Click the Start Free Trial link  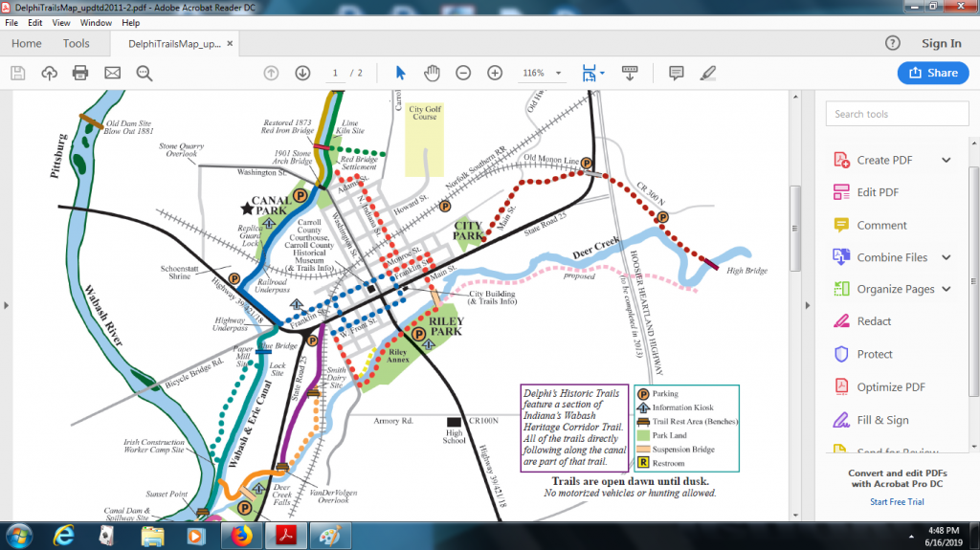pyautogui.click(x=897, y=501)
